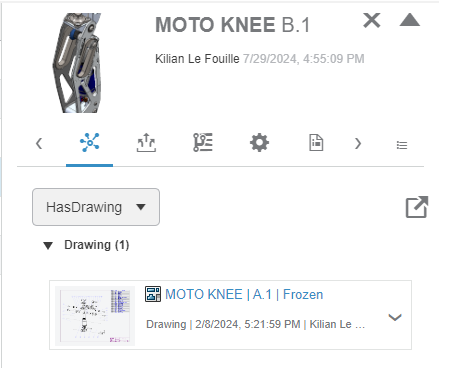Close the MOTO KNEE B.1 panel
This screenshot has height=368, width=451.
pyautogui.click(x=372, y=20)
